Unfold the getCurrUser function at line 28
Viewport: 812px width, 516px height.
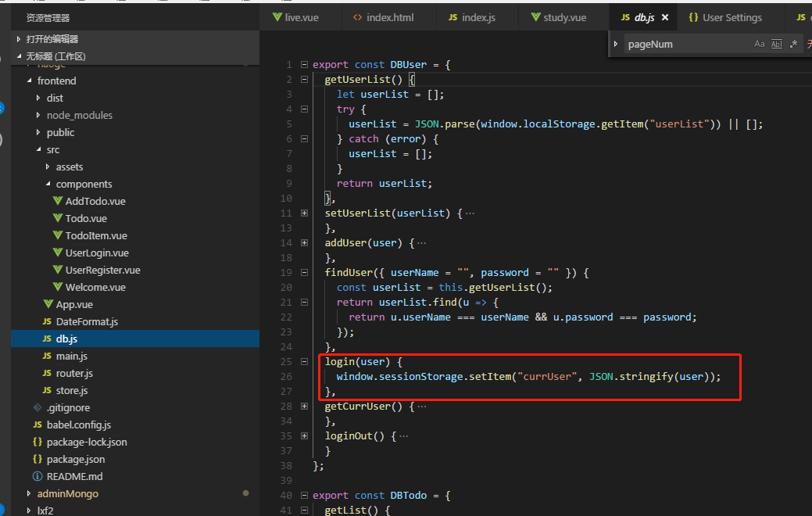pos(304,407)
